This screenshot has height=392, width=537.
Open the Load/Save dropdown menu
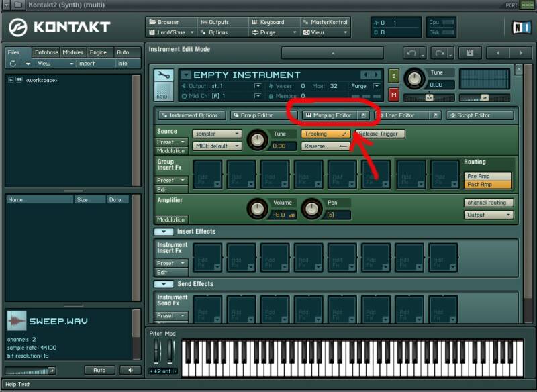point(172,32)
